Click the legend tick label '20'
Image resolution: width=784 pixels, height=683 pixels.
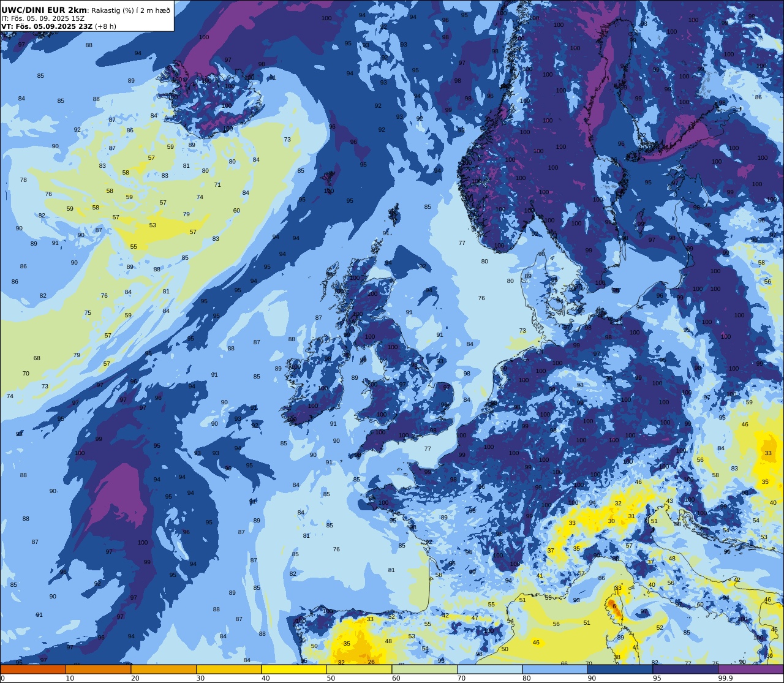pyautogui.click(x=135, y=678)
